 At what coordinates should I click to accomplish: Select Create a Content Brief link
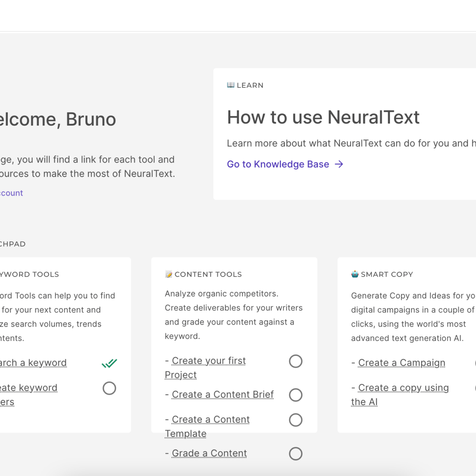[222, 394]
